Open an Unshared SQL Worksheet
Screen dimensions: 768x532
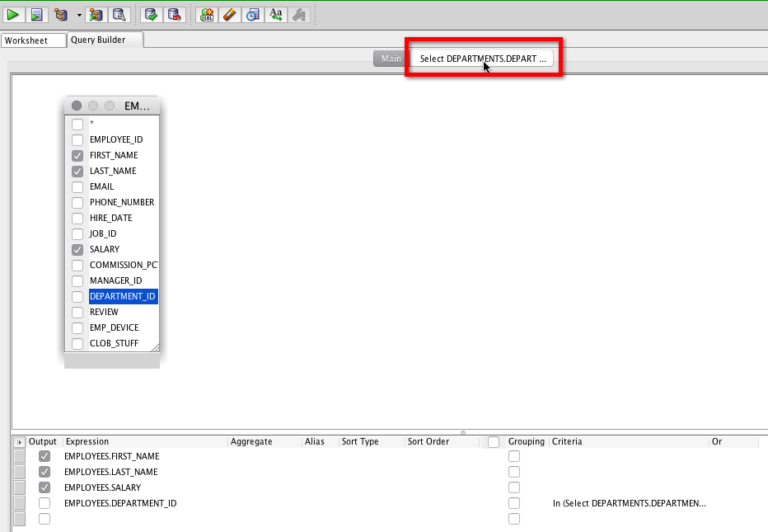tap(207, 15)
